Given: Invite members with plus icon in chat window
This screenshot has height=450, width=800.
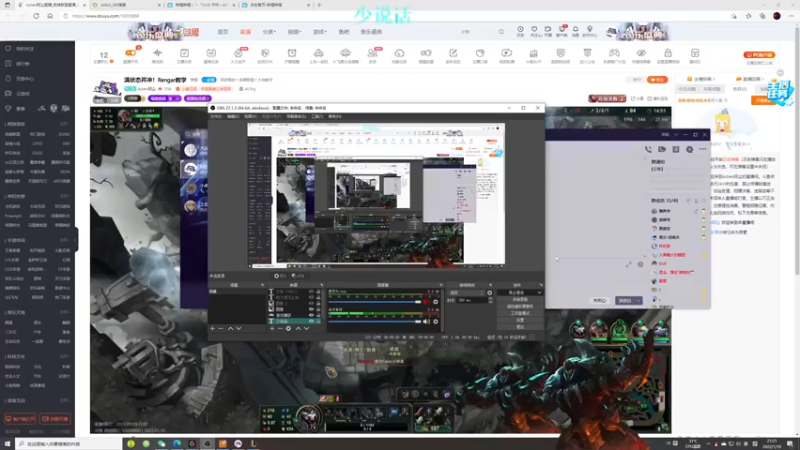Looking at the screenshot, I should [689, 149].
